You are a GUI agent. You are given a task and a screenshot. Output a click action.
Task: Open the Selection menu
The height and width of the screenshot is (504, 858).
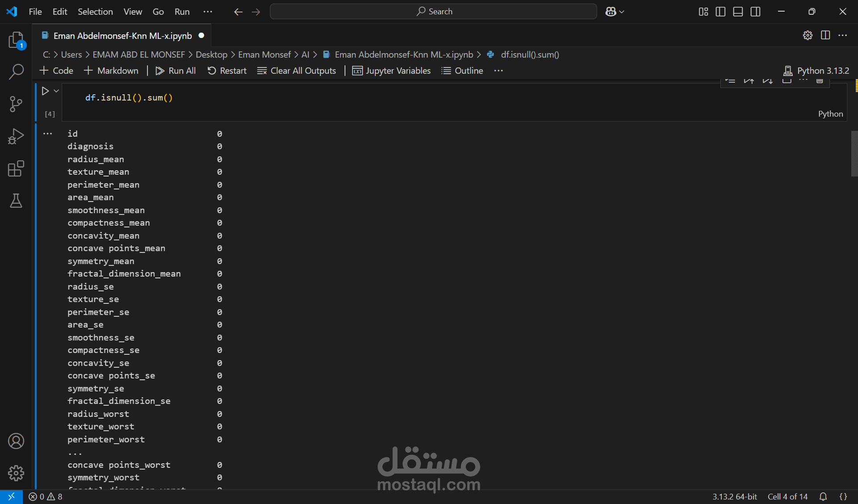click(95, 12)
